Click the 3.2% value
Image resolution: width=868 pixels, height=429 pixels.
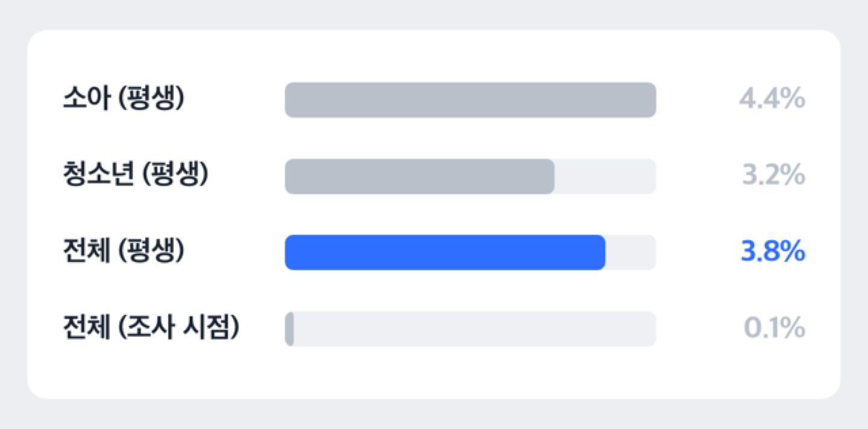pyautogui.click(x=773, y=176)
